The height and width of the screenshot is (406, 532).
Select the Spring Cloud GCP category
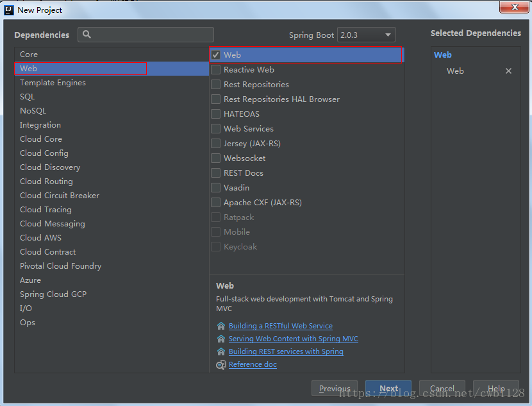click(112, 294)
